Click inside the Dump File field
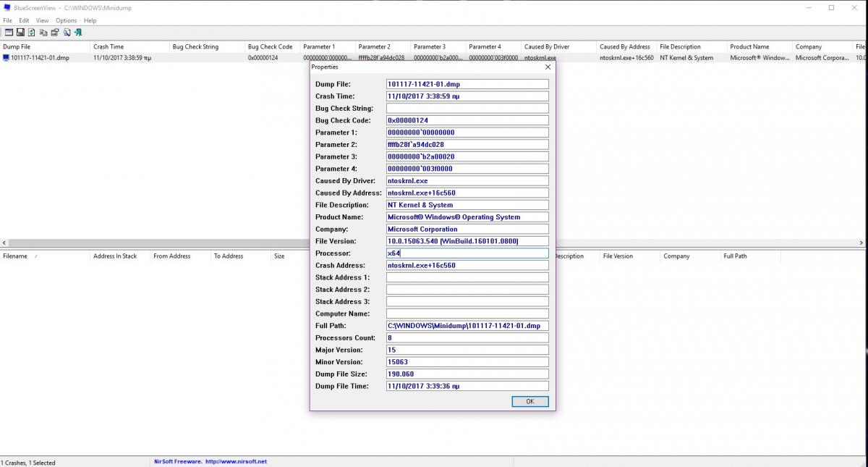Screen dimensions: 868x467 click(x=467, y=84)
